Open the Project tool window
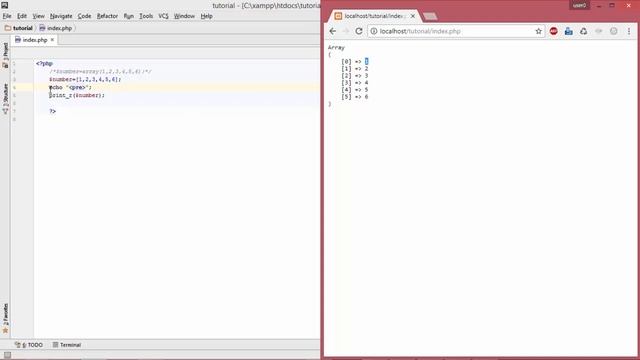 [5, 55]
